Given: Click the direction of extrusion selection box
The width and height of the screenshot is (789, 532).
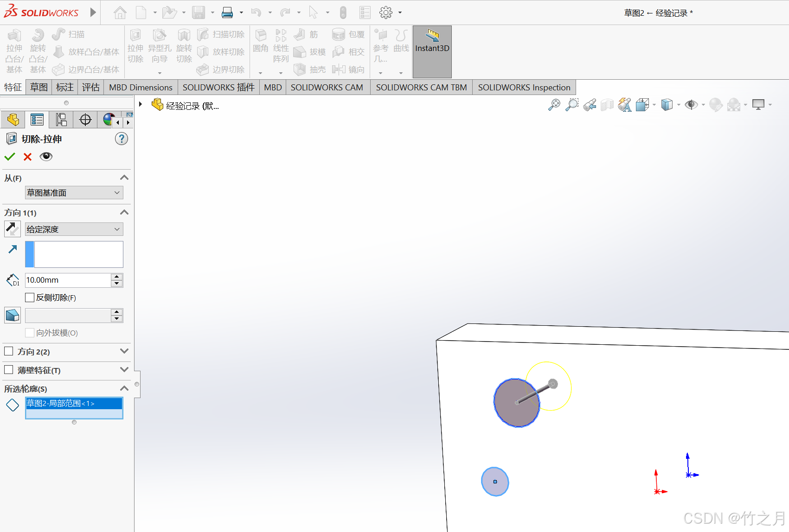Looking at the screenshot, I should [x=74, y=254].
